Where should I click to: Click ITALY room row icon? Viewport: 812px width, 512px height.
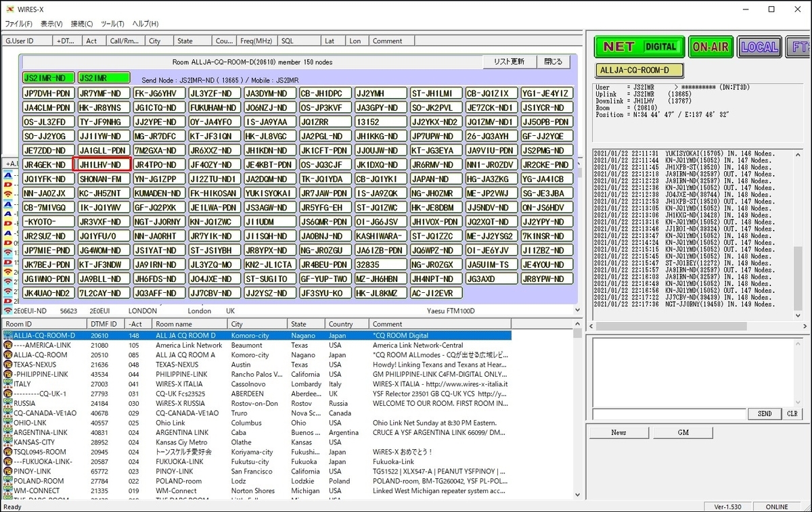[x=7, y=383]
